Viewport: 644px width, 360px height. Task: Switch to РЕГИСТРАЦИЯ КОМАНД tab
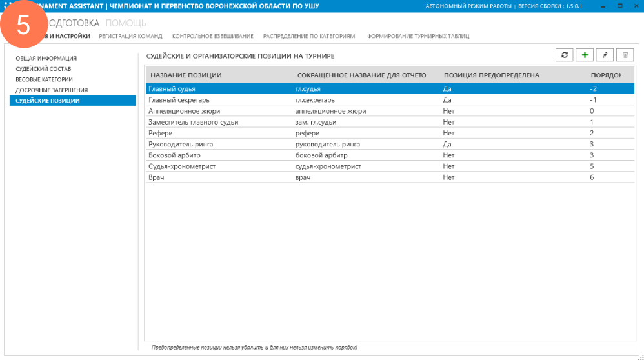pos(130,37)
